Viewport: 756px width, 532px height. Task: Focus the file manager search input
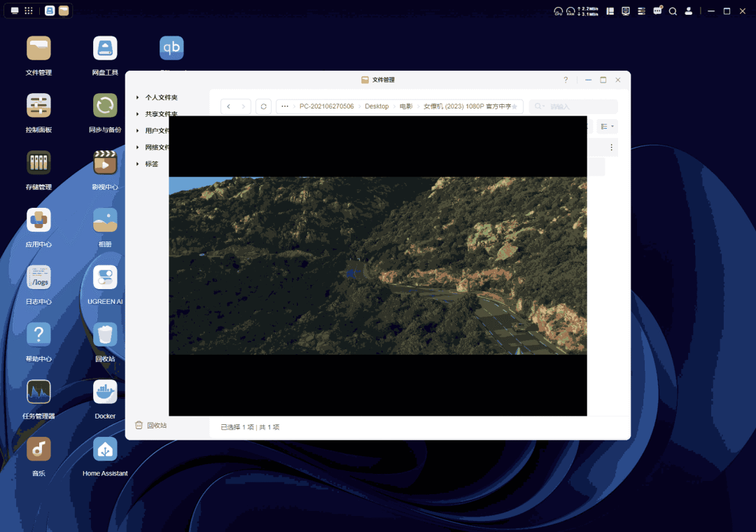(573, 106)
